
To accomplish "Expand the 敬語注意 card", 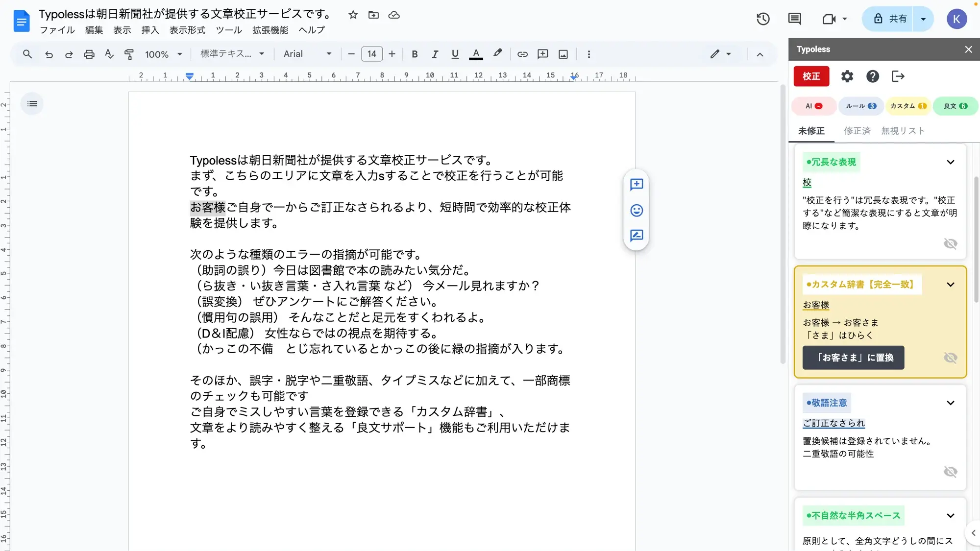I will (951, 403).
